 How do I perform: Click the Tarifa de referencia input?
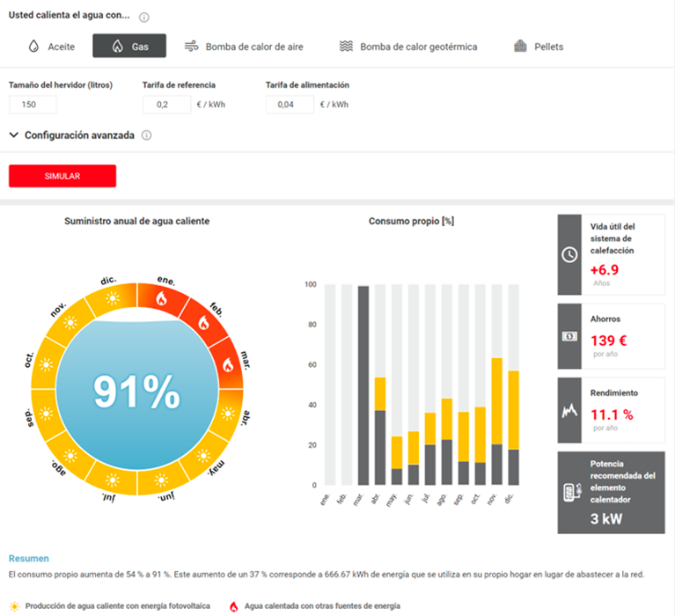click(x=166, y=105)
